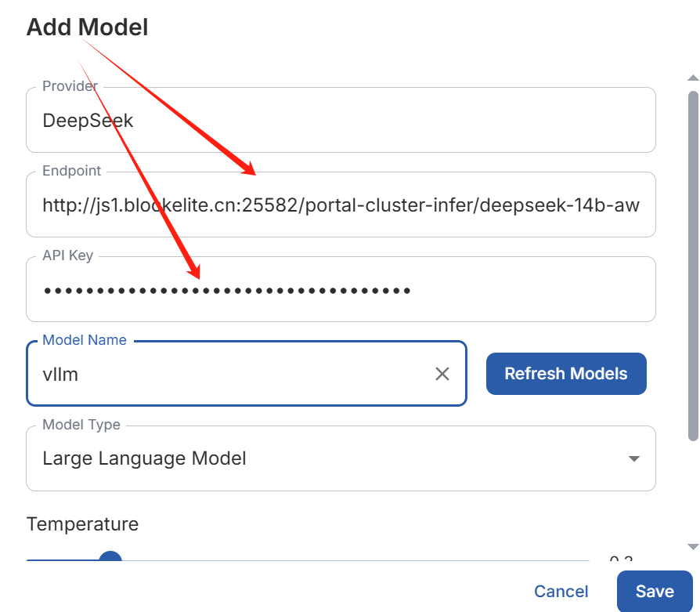
Task: Click the Temperature slider handle
Action: [110, 556]
